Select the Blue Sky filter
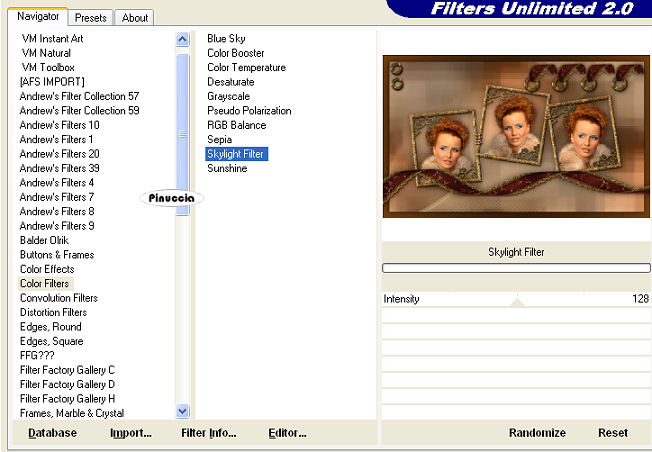This screenshot has height=452, width=652. [226, 38]
